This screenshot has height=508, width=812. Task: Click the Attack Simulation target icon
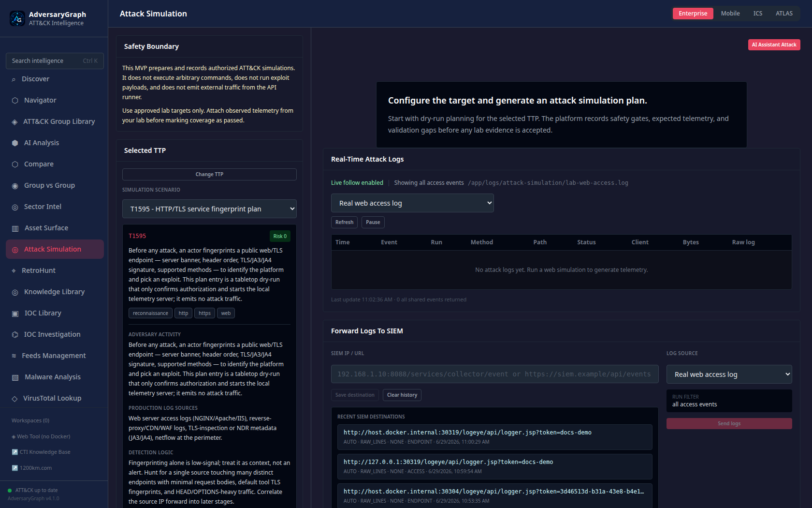(15, 250)
